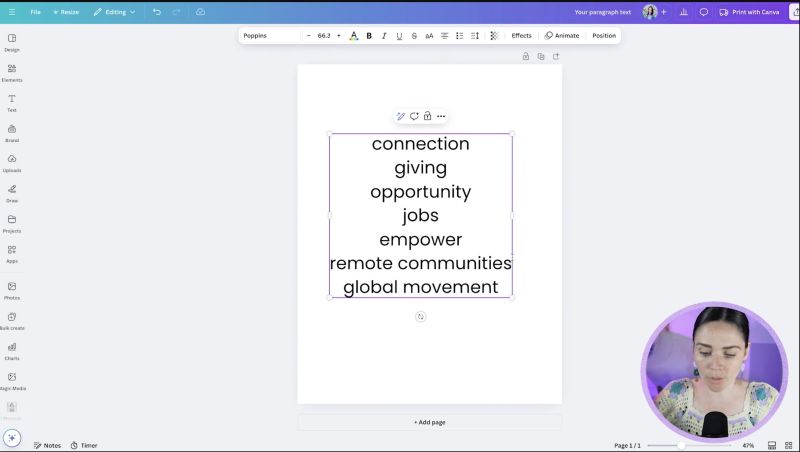Increase font size with plus button

point(339,36)
